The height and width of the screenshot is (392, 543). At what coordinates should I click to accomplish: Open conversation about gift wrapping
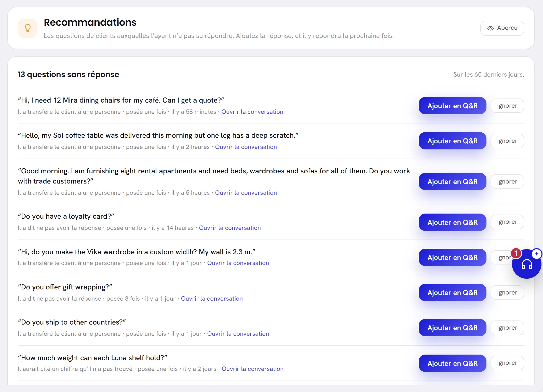click(x=212, y=299)
